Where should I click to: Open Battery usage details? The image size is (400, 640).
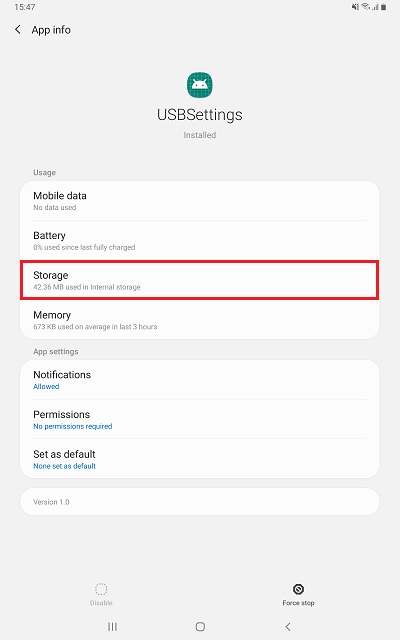pos(200,241)
